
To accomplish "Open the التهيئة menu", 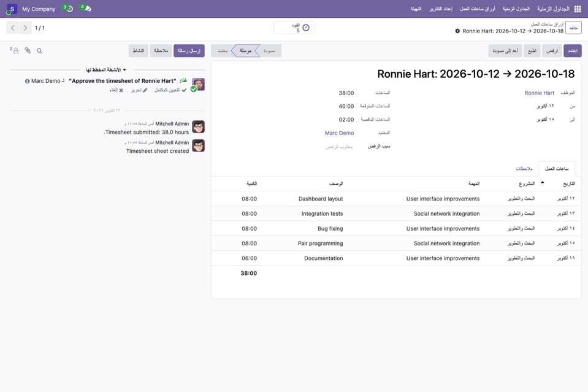I will point(416,9).
